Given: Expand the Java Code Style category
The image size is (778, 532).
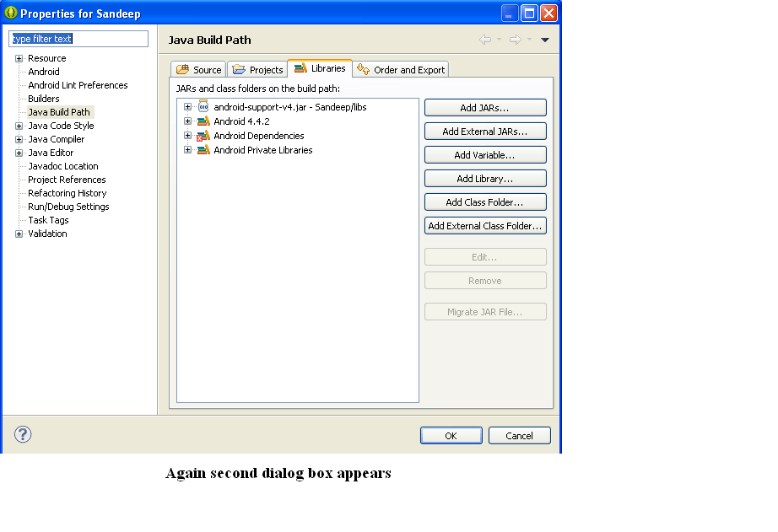Looking at the screenshot, I should click(19, 126).
